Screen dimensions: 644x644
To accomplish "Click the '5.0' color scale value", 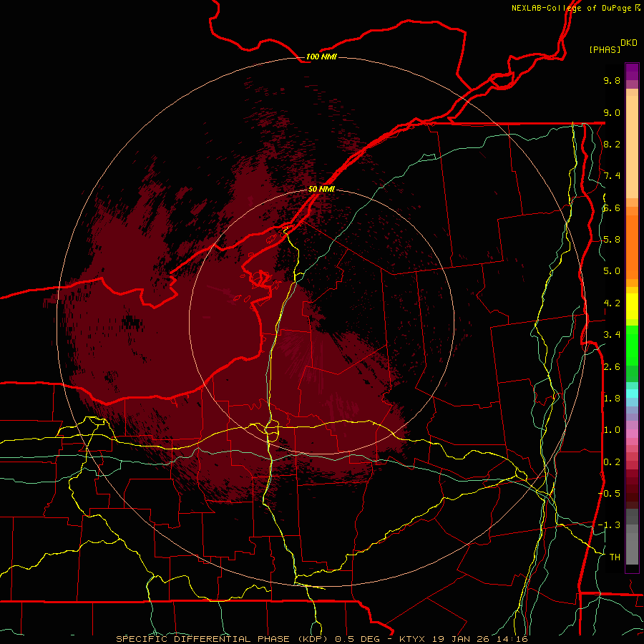I will pyautogui.click(x=612, y=271).
